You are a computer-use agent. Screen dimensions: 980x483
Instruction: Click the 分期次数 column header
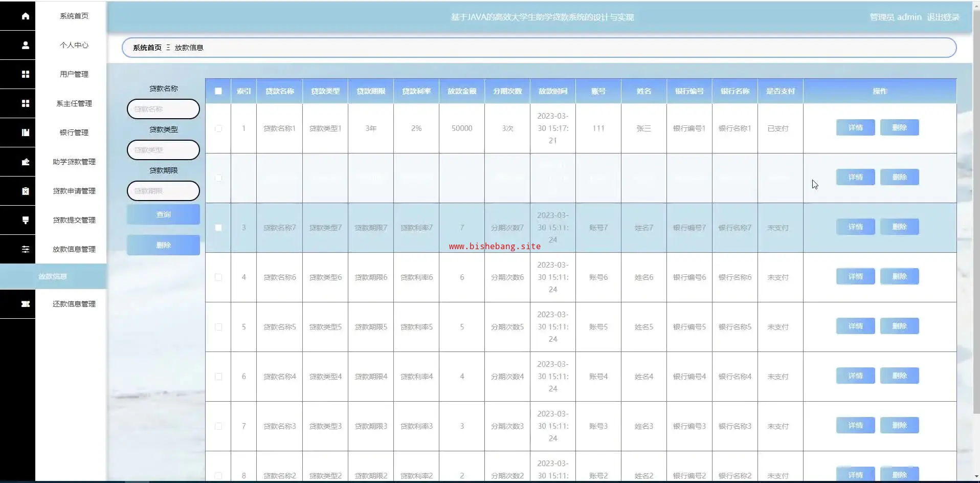click(x=507, y=91)
